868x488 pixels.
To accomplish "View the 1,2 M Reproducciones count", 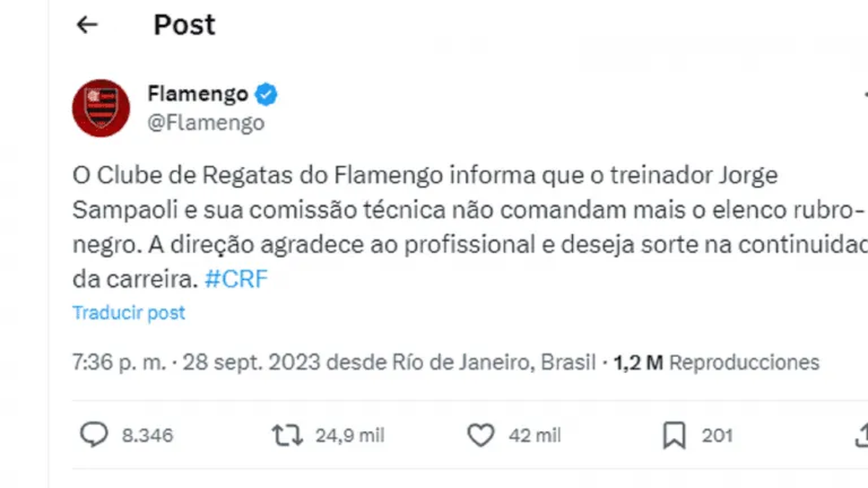I will 716,362.
